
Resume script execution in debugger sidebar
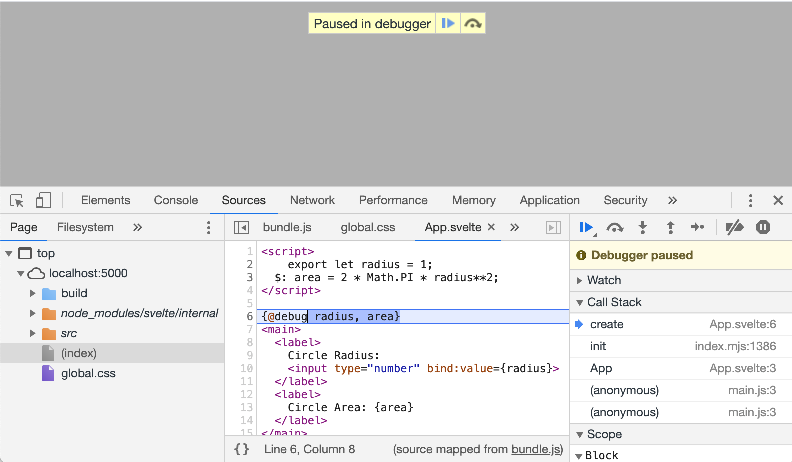pos(587,227)
